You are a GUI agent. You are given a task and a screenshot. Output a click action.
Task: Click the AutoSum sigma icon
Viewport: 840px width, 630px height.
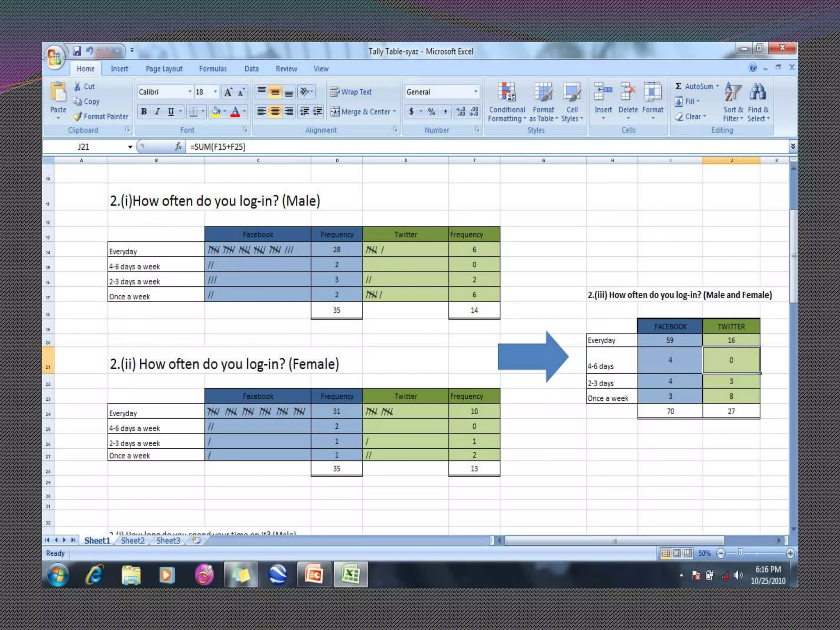click(679, 86)
